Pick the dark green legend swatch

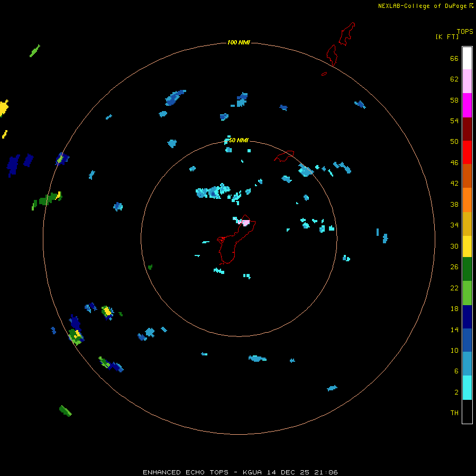467,269
